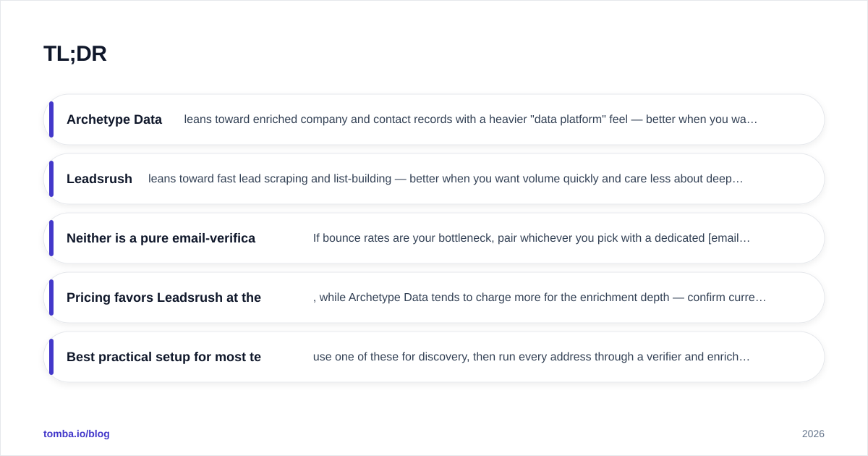Click the TL;DR slide title
This screenshot has width=868, height=456.
(x=75, y=54)
